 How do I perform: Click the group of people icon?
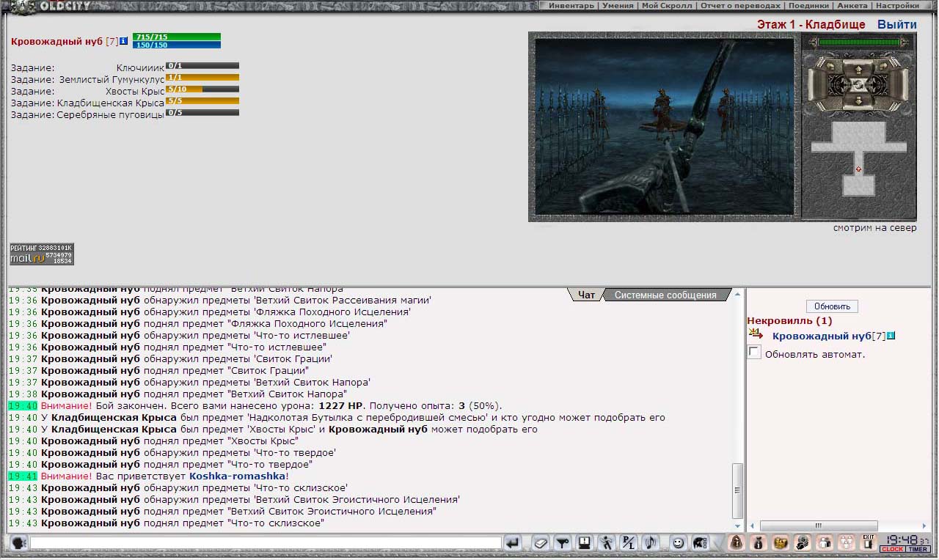click(x=847, y=543)
